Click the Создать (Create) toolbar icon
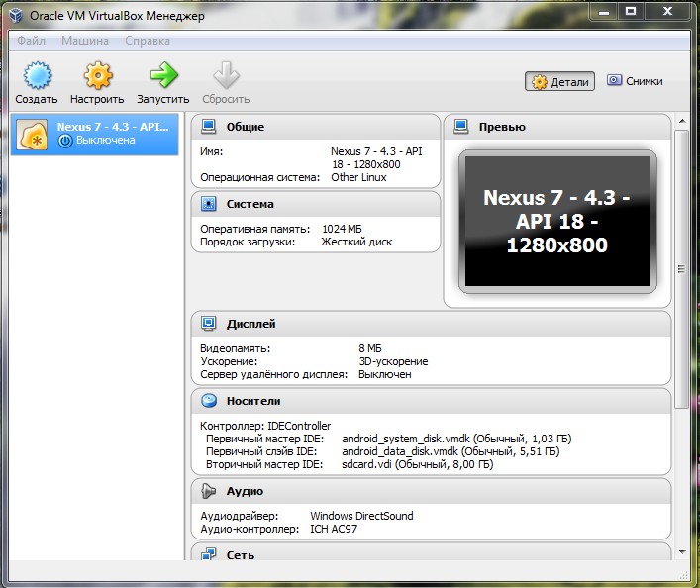 coord(38,75)
